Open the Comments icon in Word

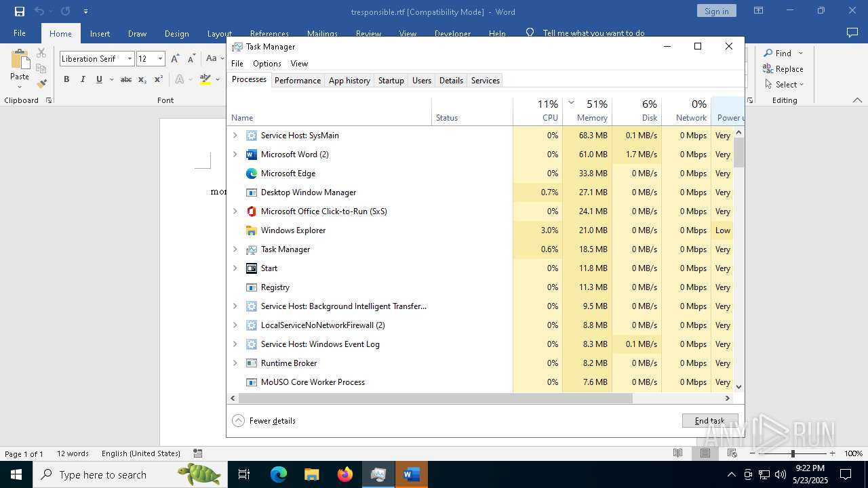point(852,33)
